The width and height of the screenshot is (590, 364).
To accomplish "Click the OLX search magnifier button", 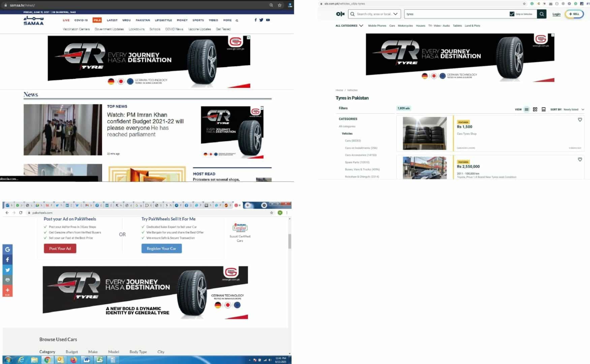I will coord(541,14).
